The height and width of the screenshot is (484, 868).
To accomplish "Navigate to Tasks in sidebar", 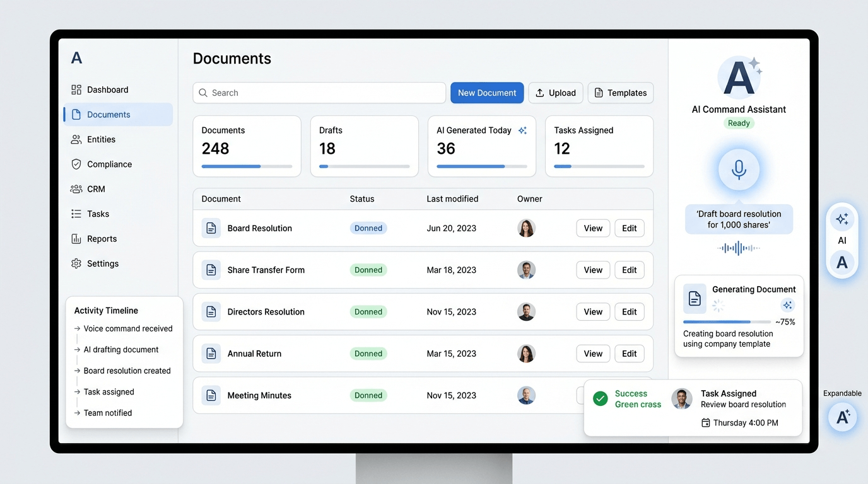I will point(118,214).
